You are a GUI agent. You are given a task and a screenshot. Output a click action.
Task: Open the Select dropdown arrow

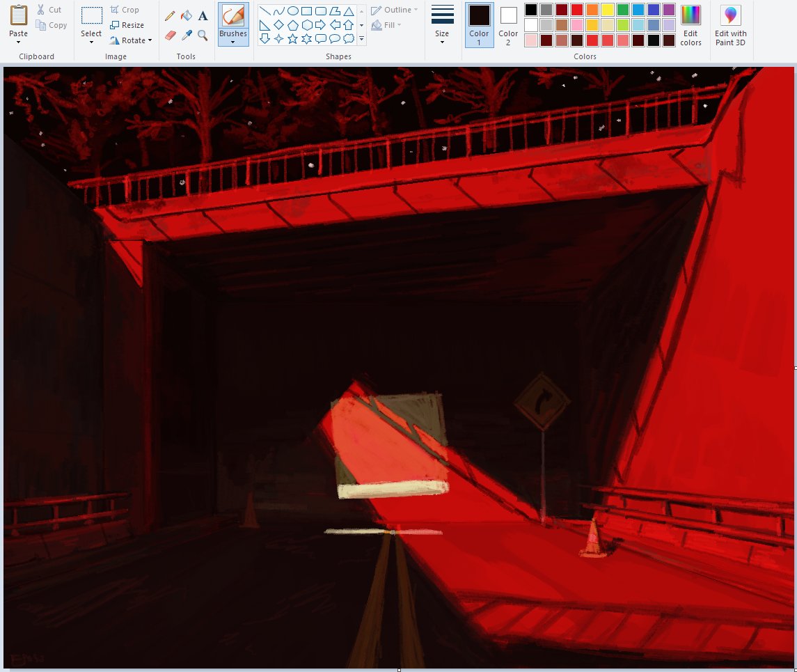point(91,42)
